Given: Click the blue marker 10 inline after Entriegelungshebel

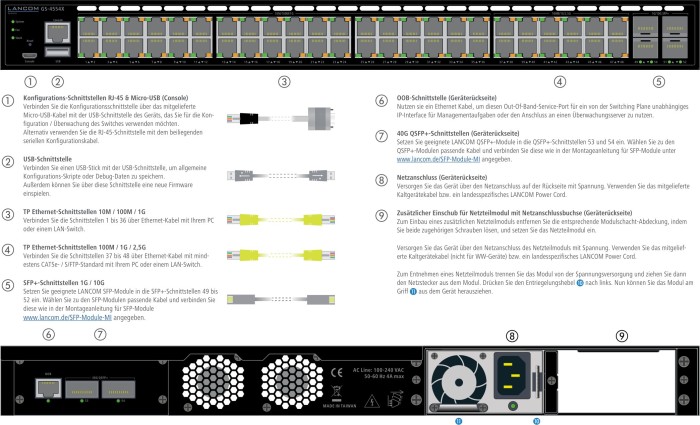Looking at the screenshot, I should (580, 283).
